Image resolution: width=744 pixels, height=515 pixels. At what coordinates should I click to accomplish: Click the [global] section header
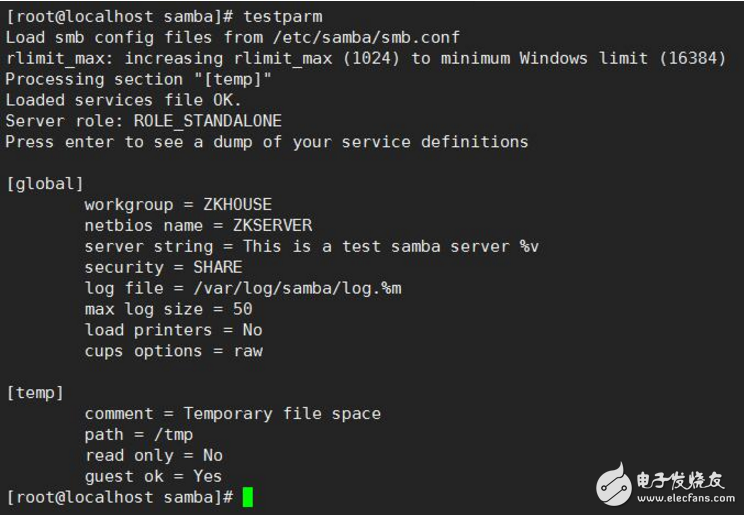click(45, 183)
